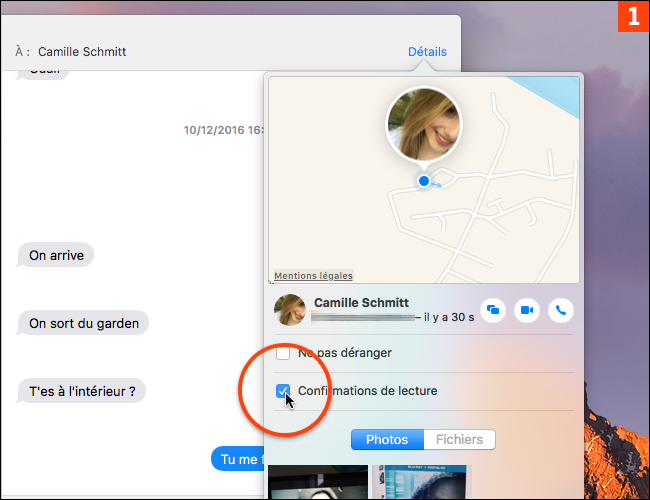Image resolution: width=650 pixels, height=500 pixels.
Task: Switch to the Photos tab
Action: (x=386, y=440)
